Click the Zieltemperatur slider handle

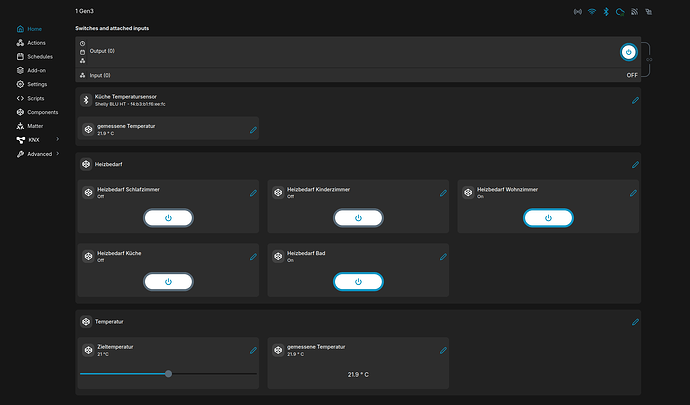tap(168, 374)
